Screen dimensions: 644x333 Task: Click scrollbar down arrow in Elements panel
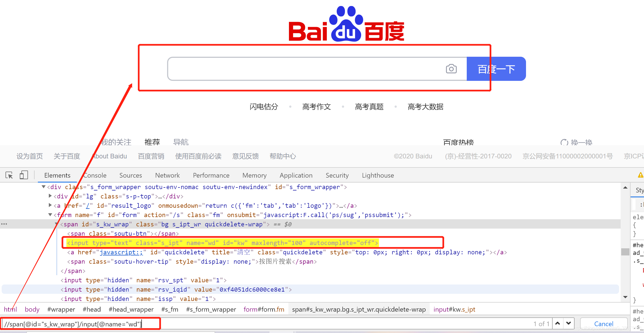625,297
